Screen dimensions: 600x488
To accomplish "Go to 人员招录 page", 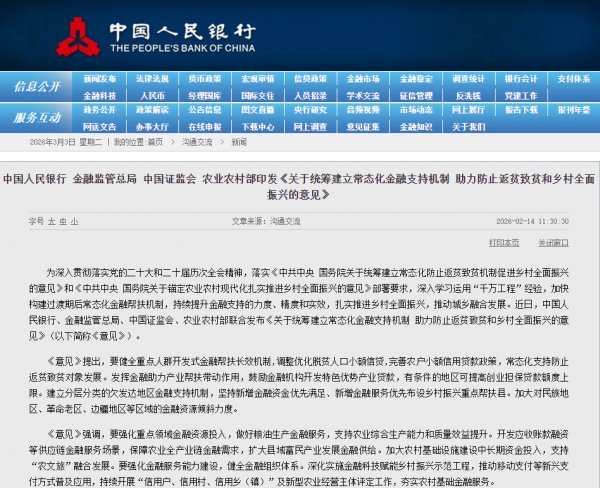I will pos(310,96).
